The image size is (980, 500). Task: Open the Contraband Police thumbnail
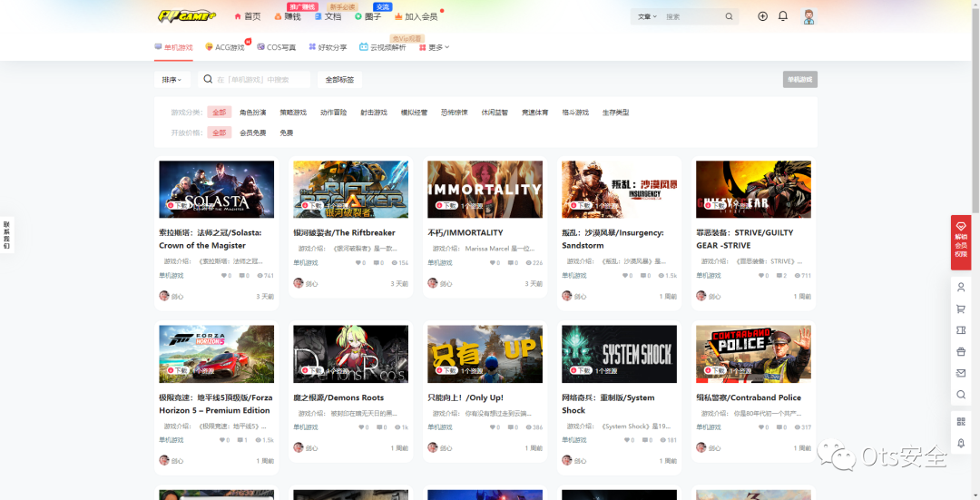pyautogui.click(x=754, y=354)
